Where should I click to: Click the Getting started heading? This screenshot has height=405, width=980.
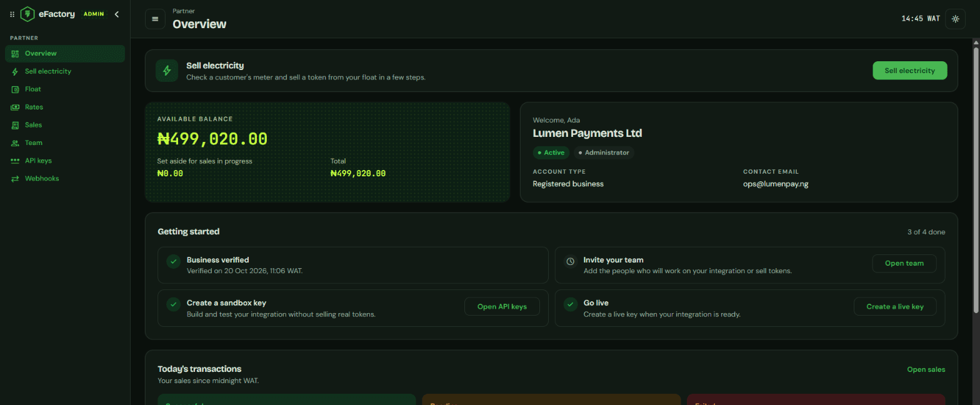(188, 231)
